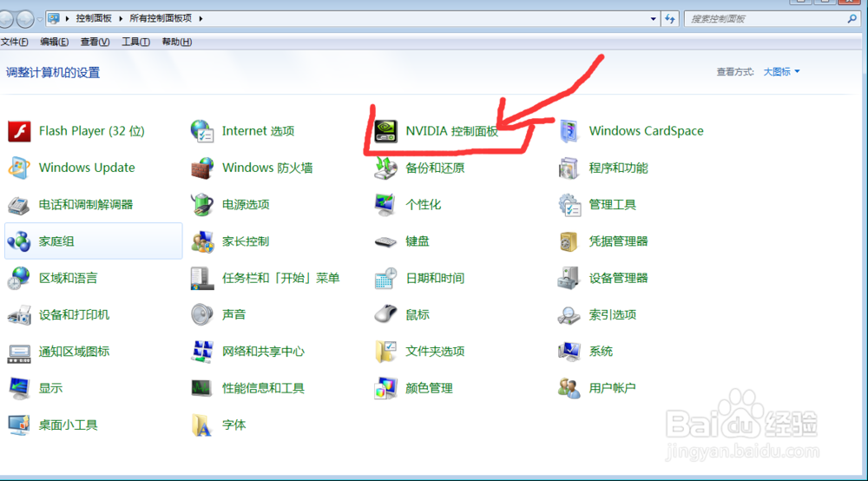This screenshot has width=868, height=481.
Task: Open the recent pages dropdown beside Forward
Action: pos(40,19)
